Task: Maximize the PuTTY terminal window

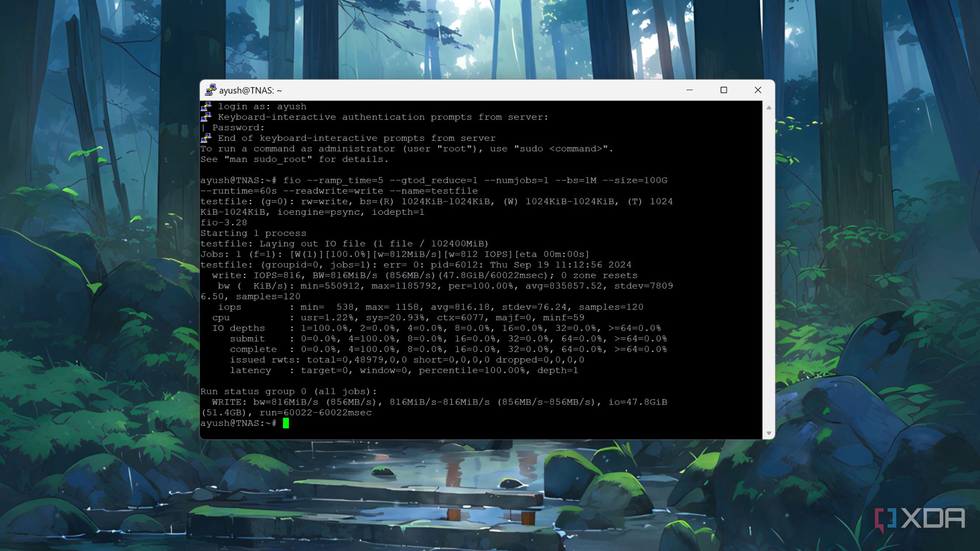Action: coord(724,90)
